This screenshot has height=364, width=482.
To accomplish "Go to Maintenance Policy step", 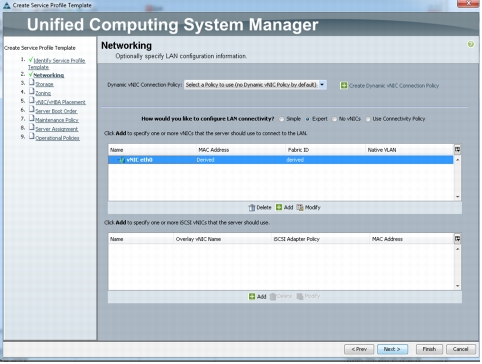I will pos(57,120).
